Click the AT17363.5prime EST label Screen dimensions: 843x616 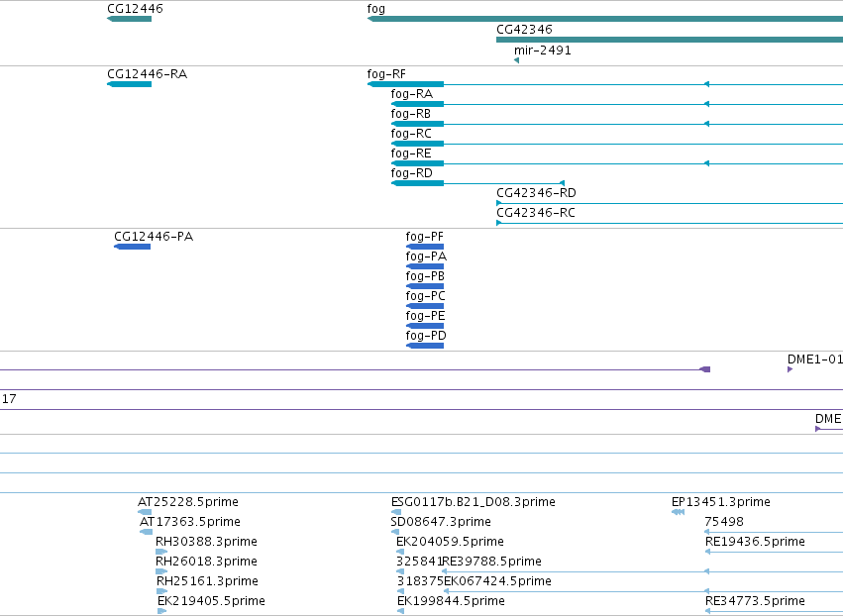coord(190,522)
